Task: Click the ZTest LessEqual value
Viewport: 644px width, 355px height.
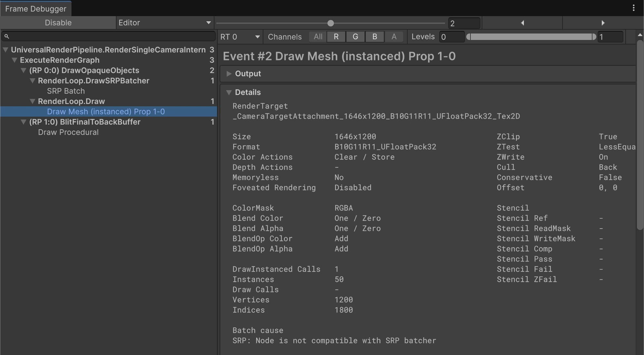Action: tap(617, 147)
